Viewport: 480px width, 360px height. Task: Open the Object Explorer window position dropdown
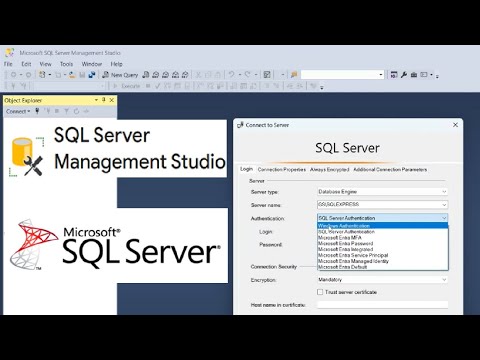pos(96,100)
